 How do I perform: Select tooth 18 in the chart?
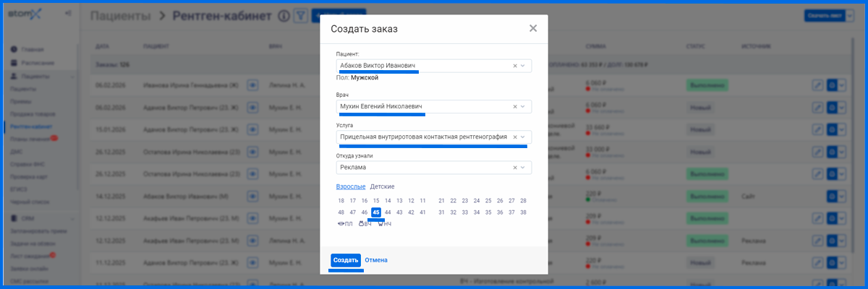click(x=341, y=201)
